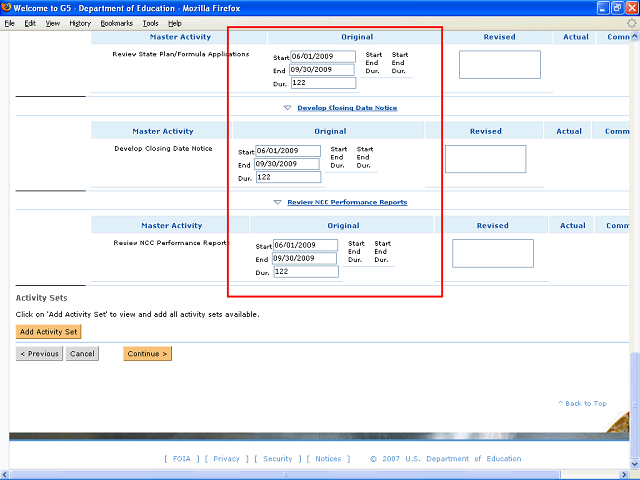The width and height of the screenshot is (640, 480).
Task: Click Dur. field for Develop Closing Date Notice
Action: click(x=289, y=177)
